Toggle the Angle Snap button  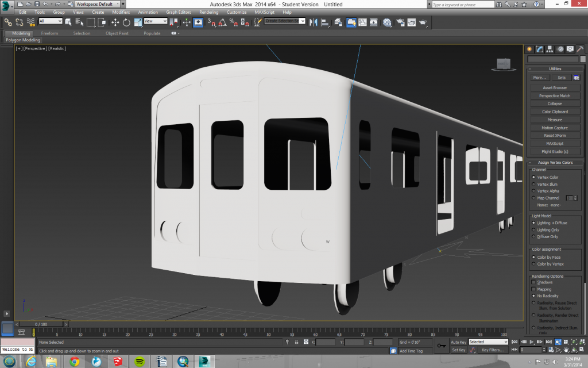[222, 22]
